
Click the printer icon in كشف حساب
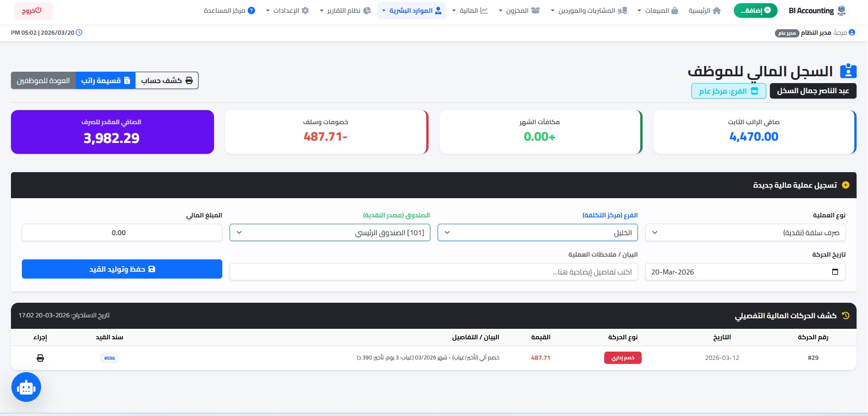point(189,80)
